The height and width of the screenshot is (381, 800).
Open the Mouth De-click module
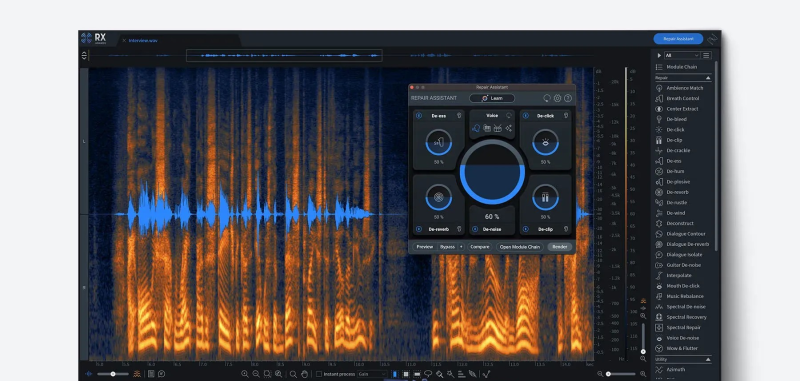click(678, 286)
